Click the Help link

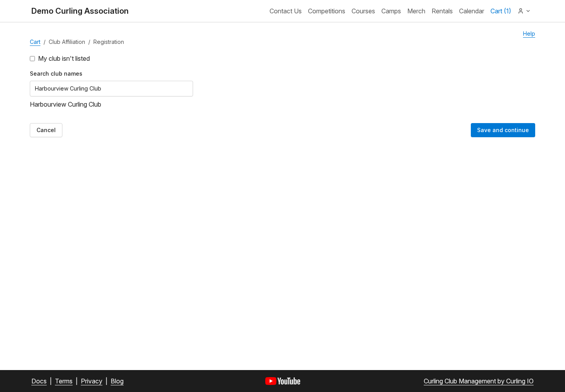click(529, 34)
